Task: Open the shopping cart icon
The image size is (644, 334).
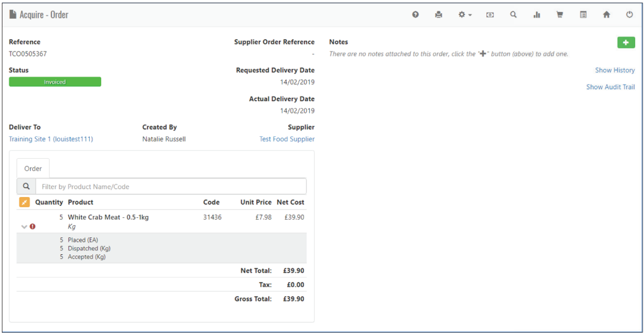Action: click(x=559, y=14)
